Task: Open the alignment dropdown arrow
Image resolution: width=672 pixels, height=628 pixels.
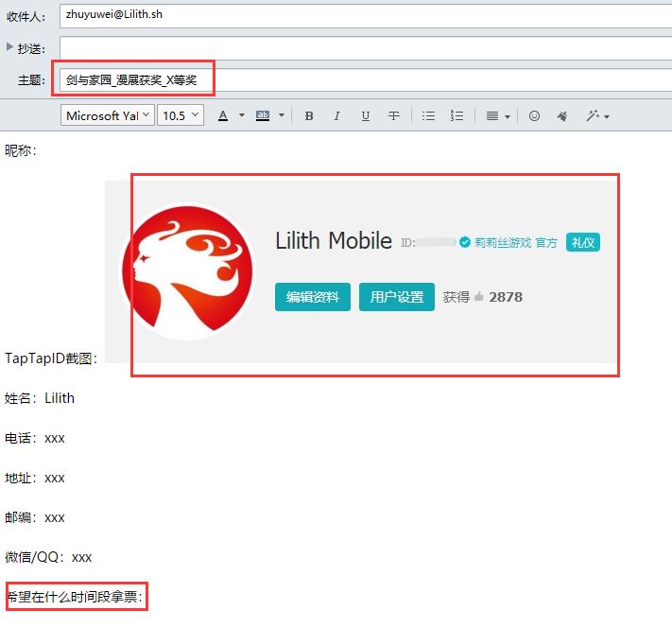Action: tap(508, 116)
